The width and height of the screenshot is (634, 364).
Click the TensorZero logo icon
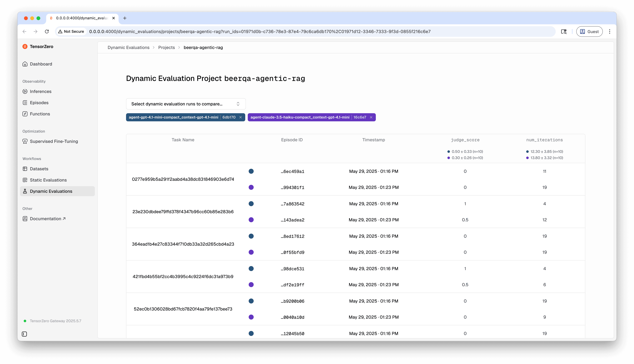coord(25,46)
